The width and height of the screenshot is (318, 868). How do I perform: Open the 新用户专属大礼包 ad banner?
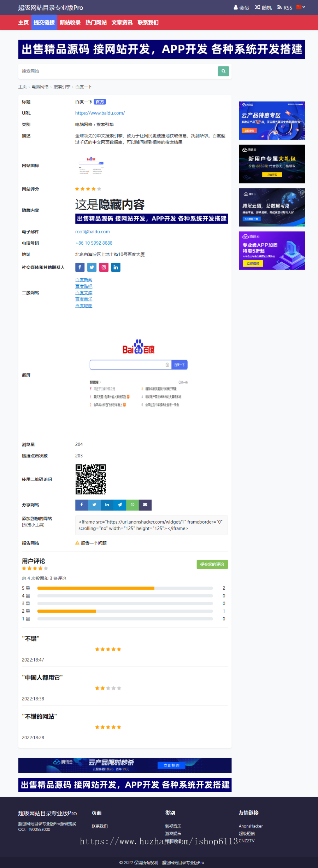coord(272,164)
